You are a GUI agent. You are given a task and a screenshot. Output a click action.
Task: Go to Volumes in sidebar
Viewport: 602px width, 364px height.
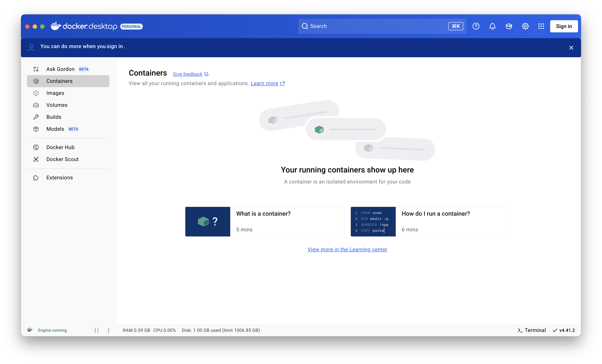click(x=57, y=105)
